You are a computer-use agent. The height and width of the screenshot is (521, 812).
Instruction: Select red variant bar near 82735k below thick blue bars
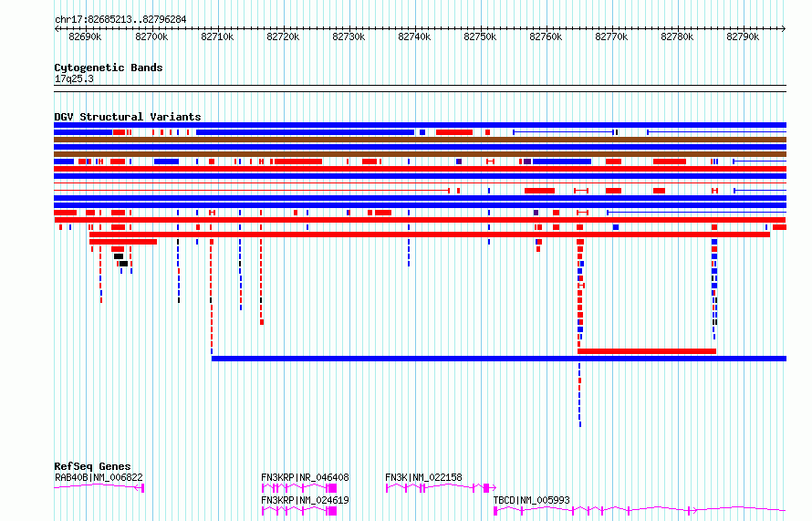(x=383, y=213)
